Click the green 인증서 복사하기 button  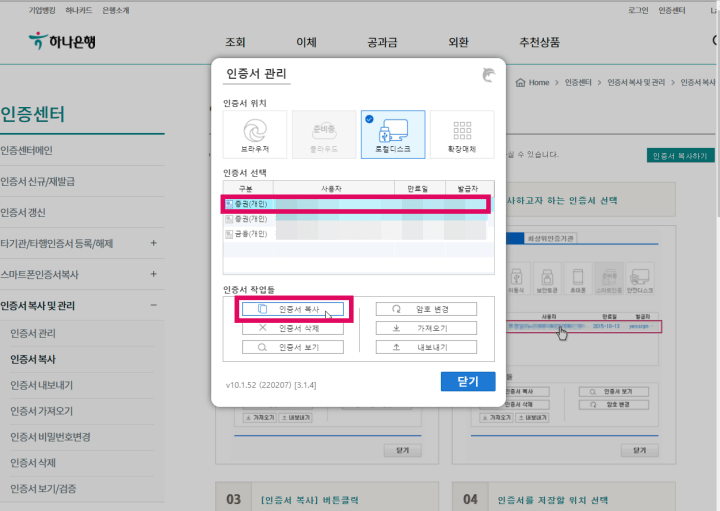point(681,156)
